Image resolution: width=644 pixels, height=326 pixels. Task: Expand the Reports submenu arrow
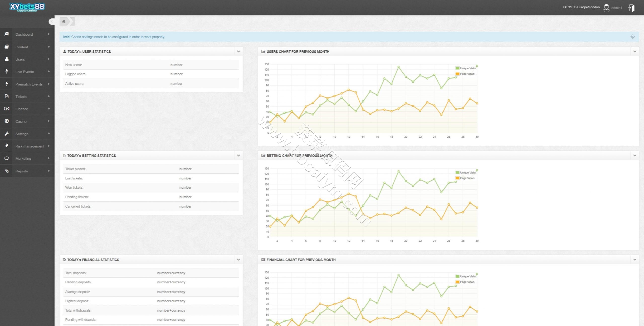pos(49,171)
